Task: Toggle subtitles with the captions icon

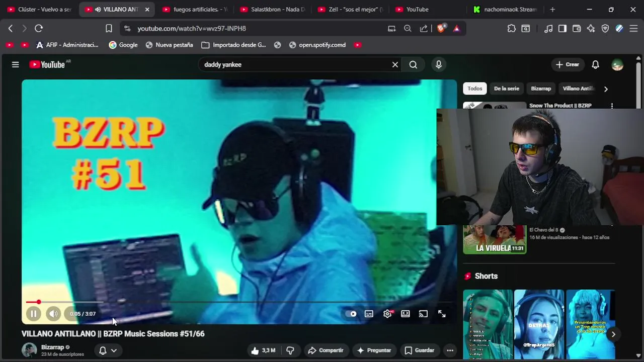Action: point(369,314)
